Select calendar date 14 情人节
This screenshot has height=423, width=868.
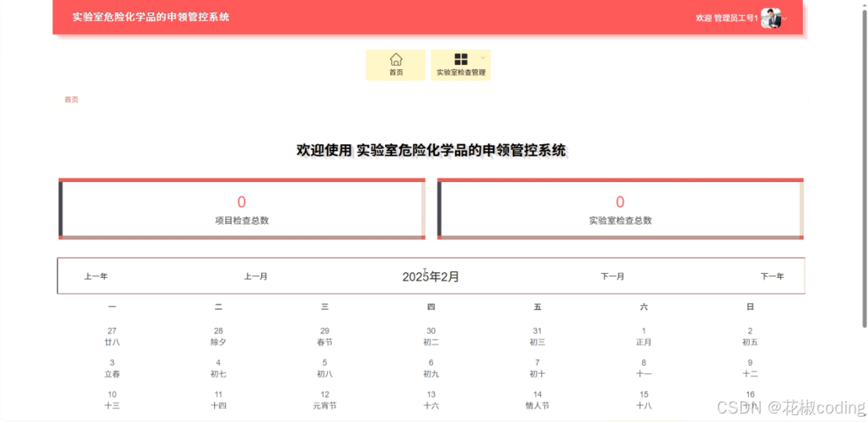click(537, 399)
